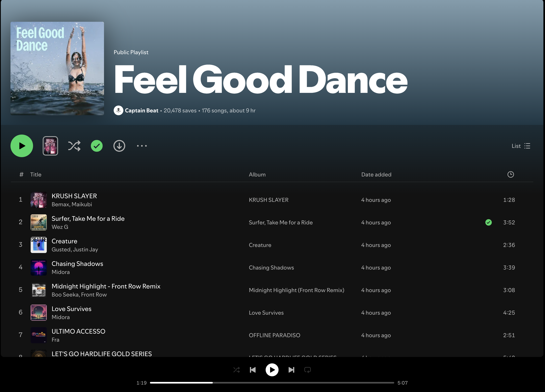Enable shuffle for the Feel Good Dance playlist

click(74, 146)
